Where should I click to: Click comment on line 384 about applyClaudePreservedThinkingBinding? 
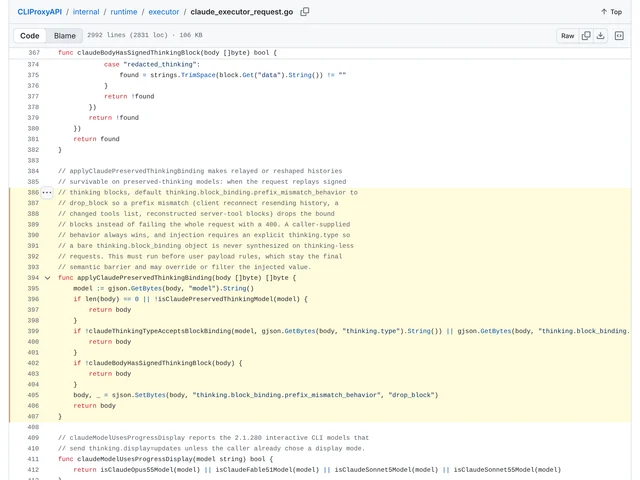tap(200, 171)
